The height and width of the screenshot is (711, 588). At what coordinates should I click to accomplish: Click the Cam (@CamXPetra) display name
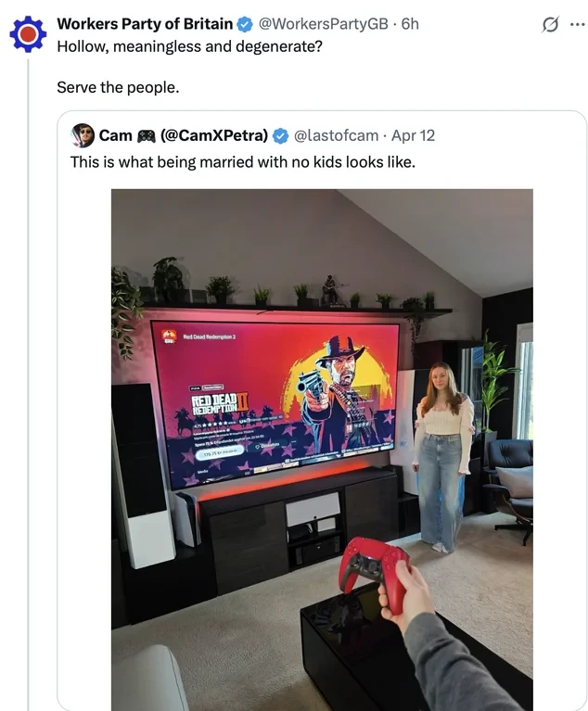click(184, 135)
